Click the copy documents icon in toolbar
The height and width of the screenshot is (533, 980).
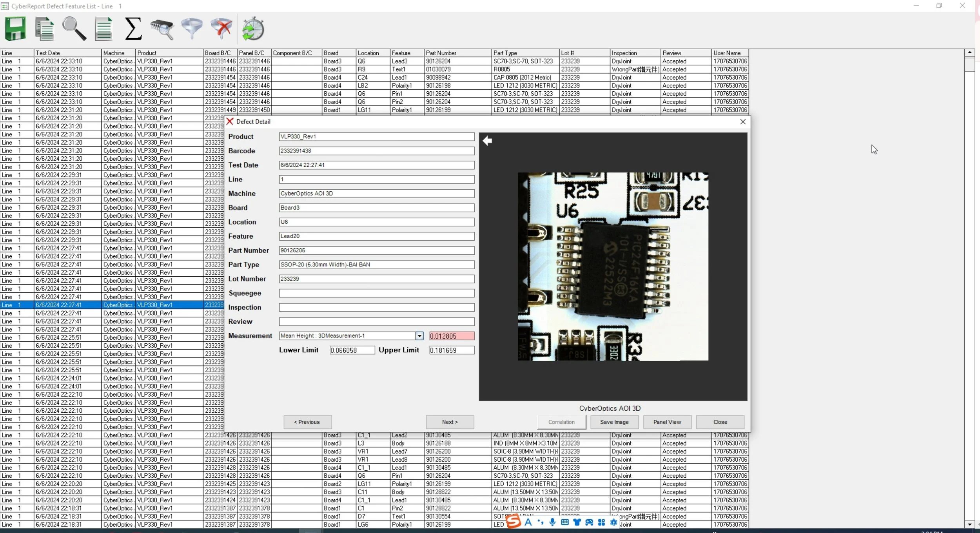(x=45, y=29)
